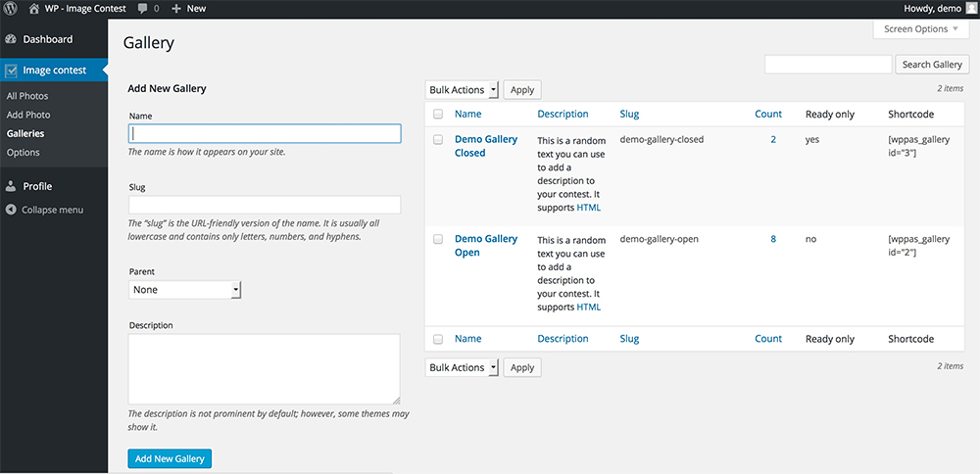
Task: Focus the gallery Name input field
Action: [x=265, y=133]
